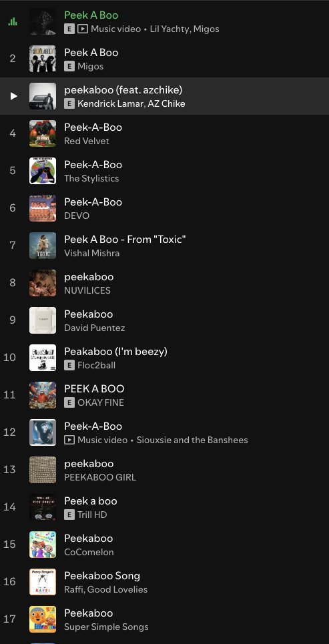Open The Stylistics artist link
Screen dimensions: 329x644
pos(91,178)
